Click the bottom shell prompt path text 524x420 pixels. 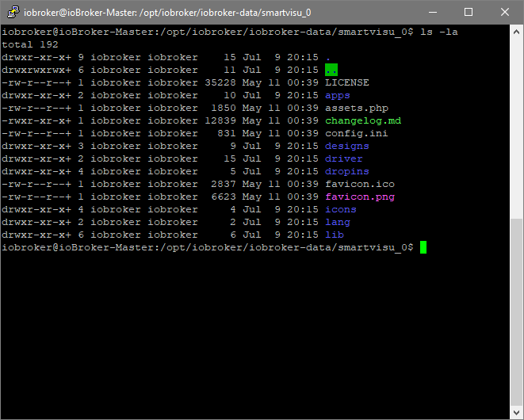(208, 247)
